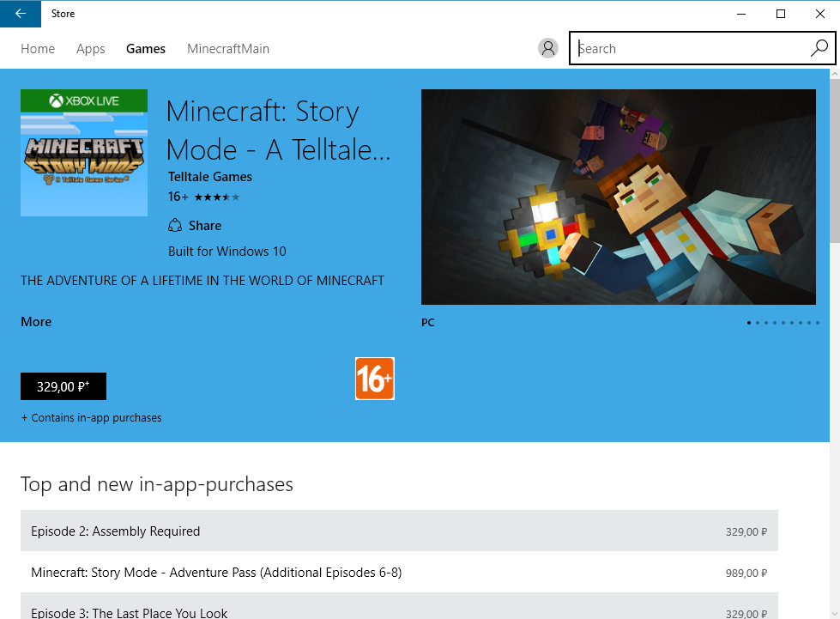The image size is (840, 619).
Task: Select the first carousel dot under the screenshot
Action: coord(748,323)
